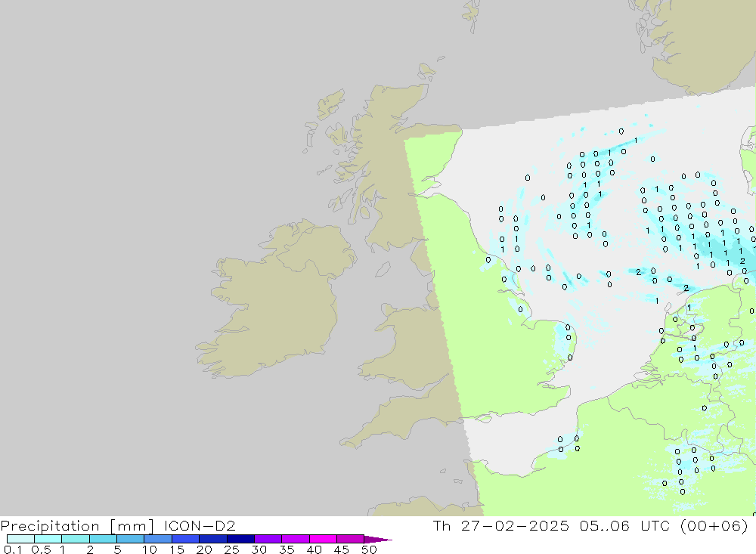Select the 'ICON-D2' model label
Screen dimensions: 756x554
click(200, 525)
